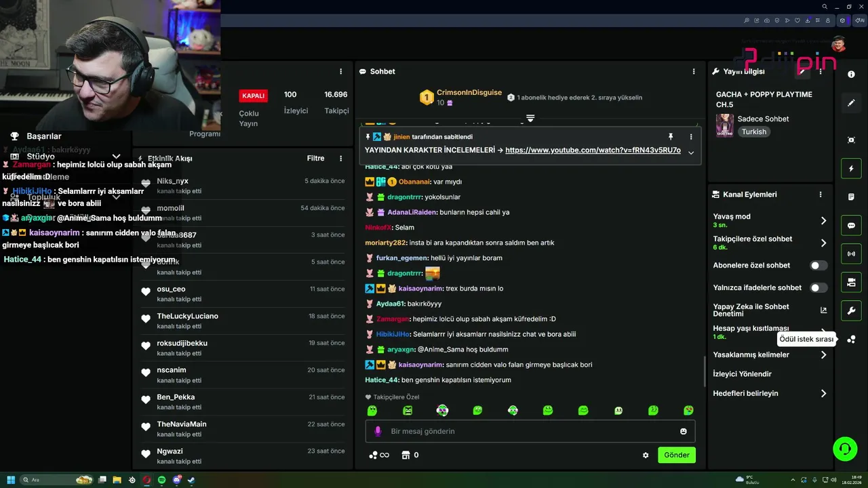Click the screenshot capture icon in right sidebar

tap(851, 140)
